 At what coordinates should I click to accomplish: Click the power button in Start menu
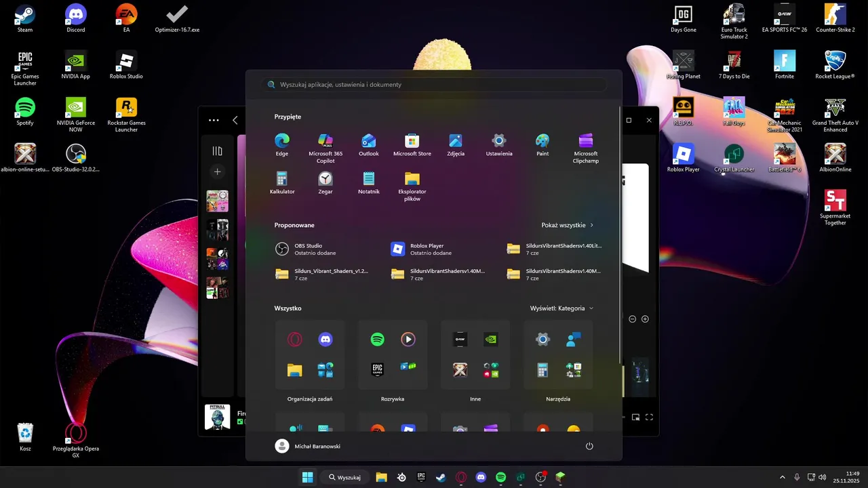click(x=589, y=446)
